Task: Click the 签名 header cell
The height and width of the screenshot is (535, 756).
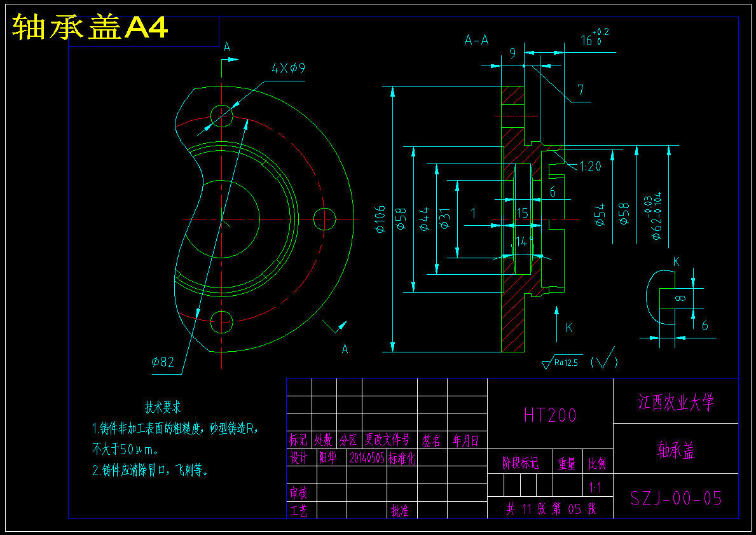Action: tap(432, 440)
